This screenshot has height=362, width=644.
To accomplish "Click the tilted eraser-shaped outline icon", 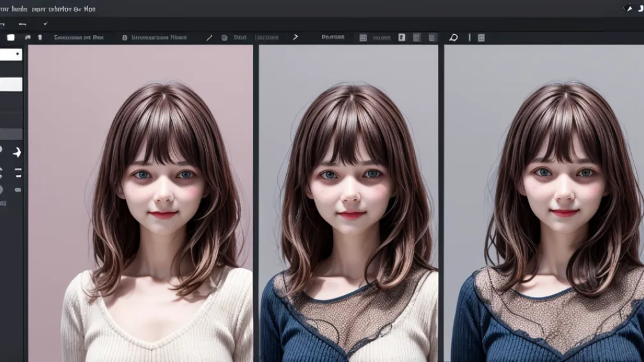I will coord(454,37).
